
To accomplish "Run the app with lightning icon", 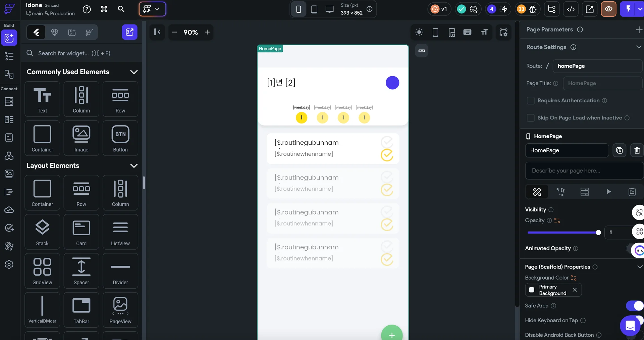I will [628, 9].
